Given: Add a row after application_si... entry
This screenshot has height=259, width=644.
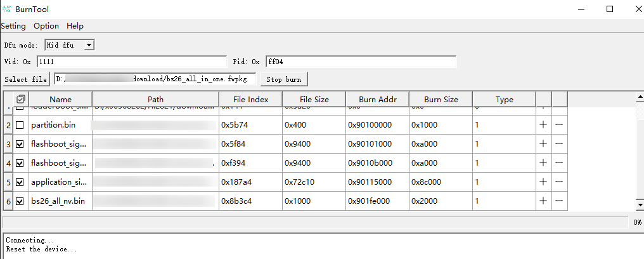Looking at the screenshot, I should (x=543, y=182).
